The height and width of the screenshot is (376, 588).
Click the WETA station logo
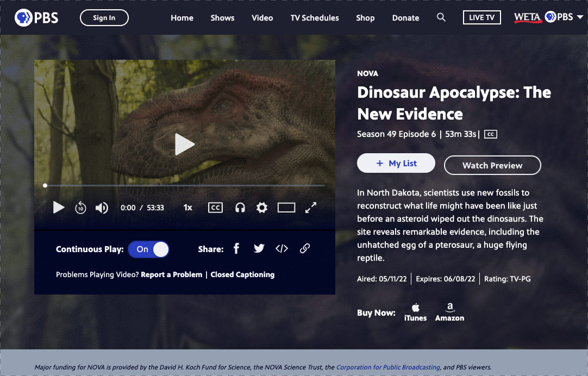click(x=527, y=17)
